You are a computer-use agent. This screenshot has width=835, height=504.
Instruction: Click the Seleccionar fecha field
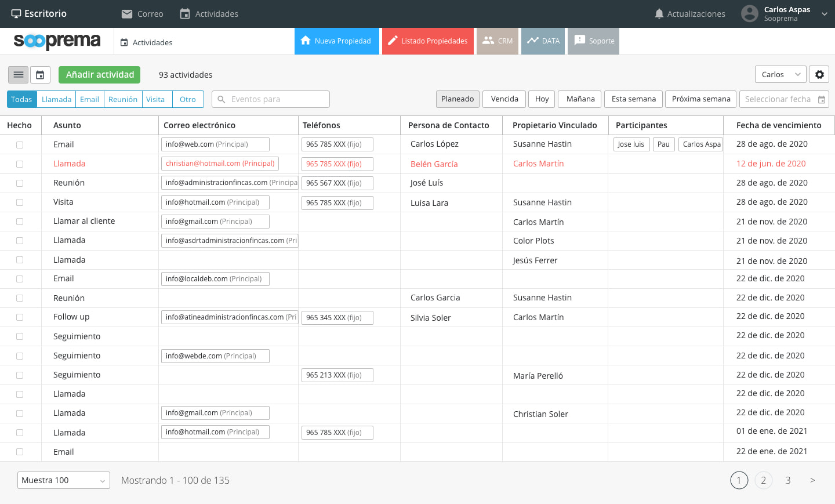[x=784, y=99]
